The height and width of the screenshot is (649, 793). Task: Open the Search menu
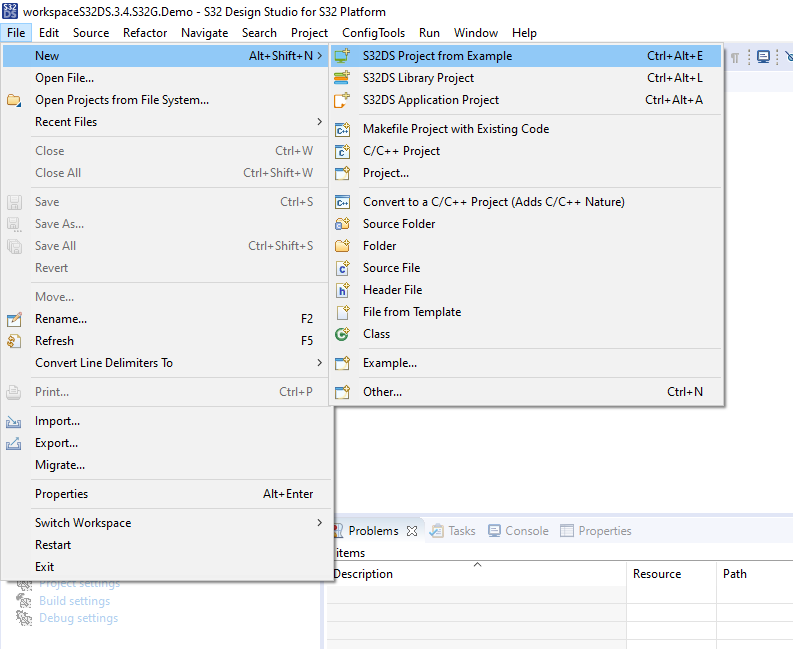click(x=259, y=33)
